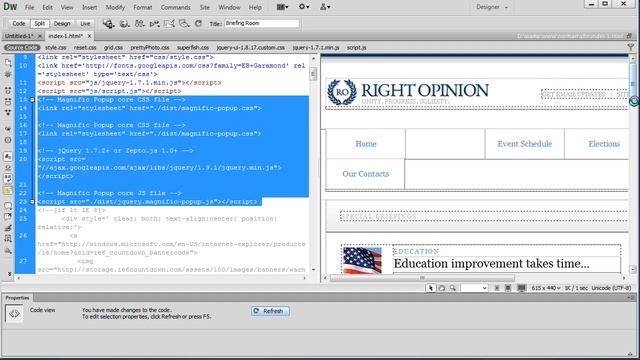The image size is (640, 360).
Task: Click the code view vertical scrollbar thumb
Action: coord(313,74)
